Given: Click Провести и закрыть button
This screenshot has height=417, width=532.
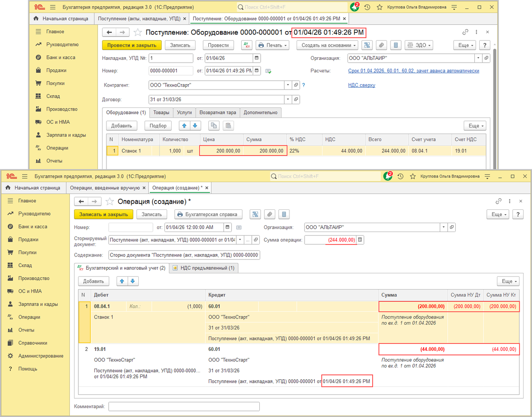Looking at the screenshot, I should coord(132,45).
